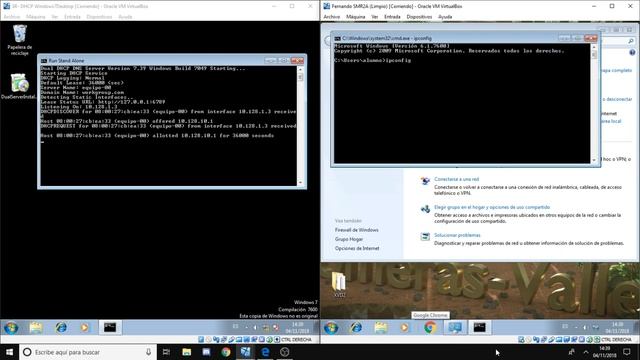Click scroll-down arrow in Run Stand Alone window
The image size is (640, 360).
[300, 183]
